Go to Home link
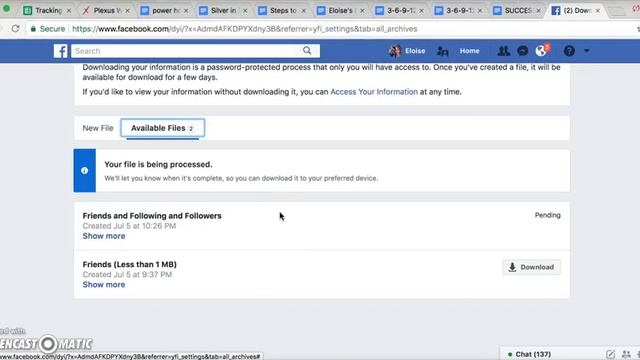The width and height of the screenshot is (640, 360). (469, 51)
